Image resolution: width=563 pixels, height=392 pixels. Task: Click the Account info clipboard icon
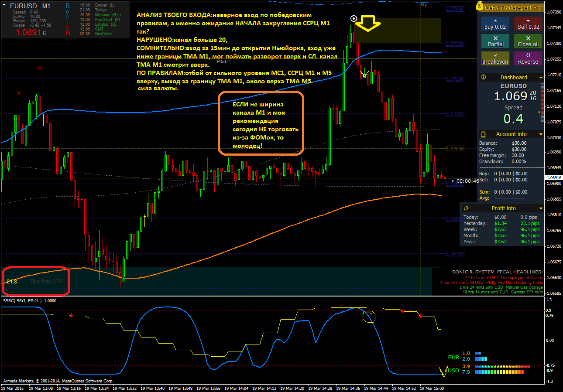(x=483, y=134)
